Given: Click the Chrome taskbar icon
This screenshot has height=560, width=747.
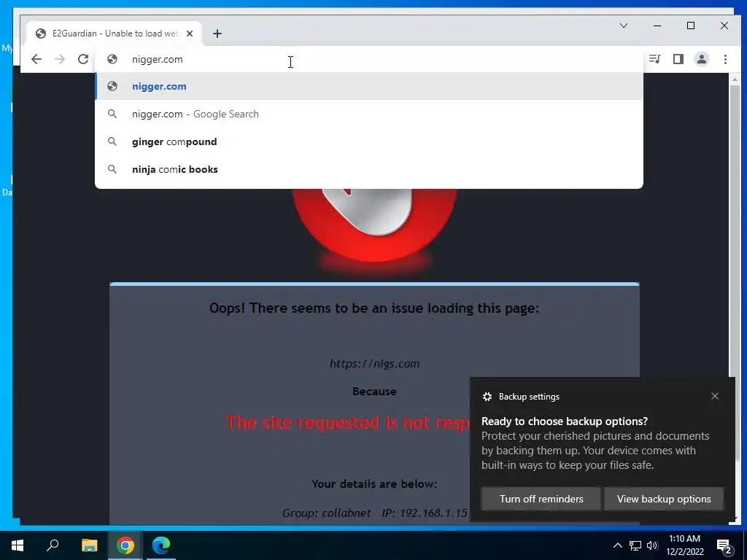Looking at the screenshot, I should [125, 545].
